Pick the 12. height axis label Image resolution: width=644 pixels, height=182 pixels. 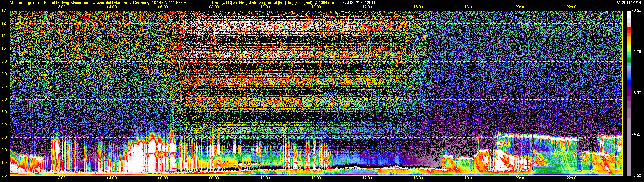[x=4, y=23]
